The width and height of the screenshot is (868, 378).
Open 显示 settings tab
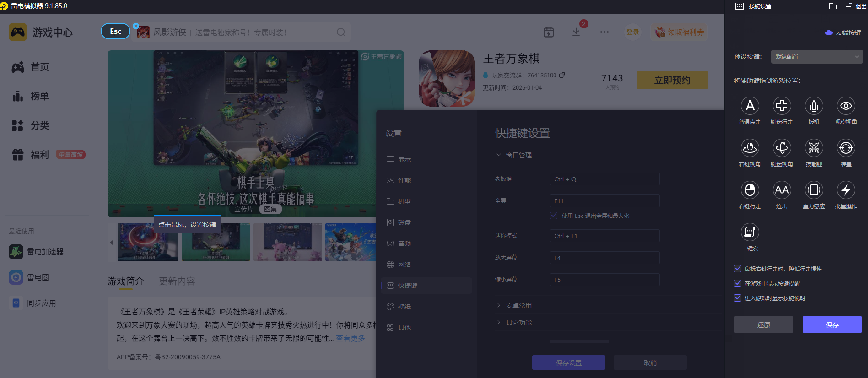click(426, 159)
